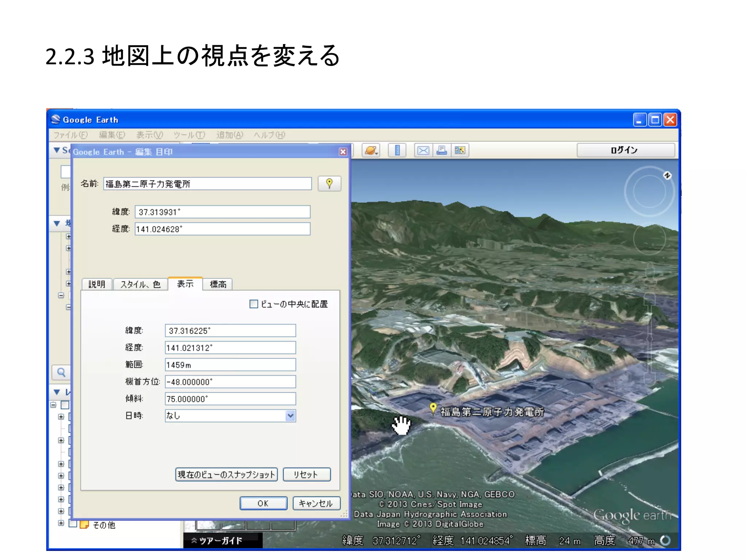This screenshot has height=560, width=747.
Task: Click 現在のビューのスナップショット button
Action: pyautogui.click(x=227, y=475)
